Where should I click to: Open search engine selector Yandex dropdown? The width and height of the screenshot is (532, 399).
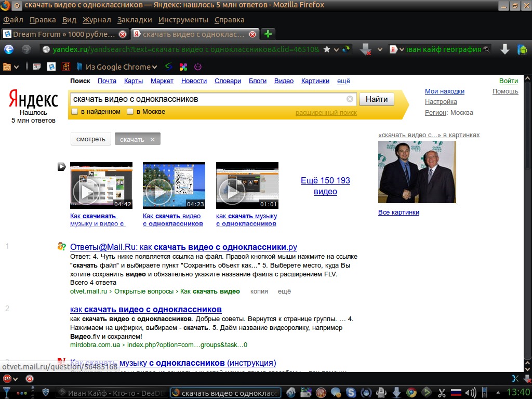pos(396,49)
